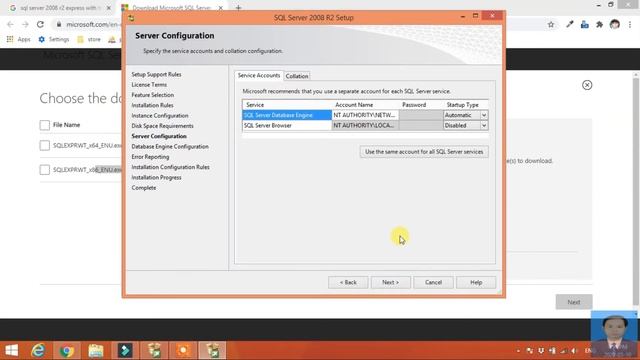Click the gray Next button on the download page
This screenshot has width=640, height=360.
click(x=573, y=302)
